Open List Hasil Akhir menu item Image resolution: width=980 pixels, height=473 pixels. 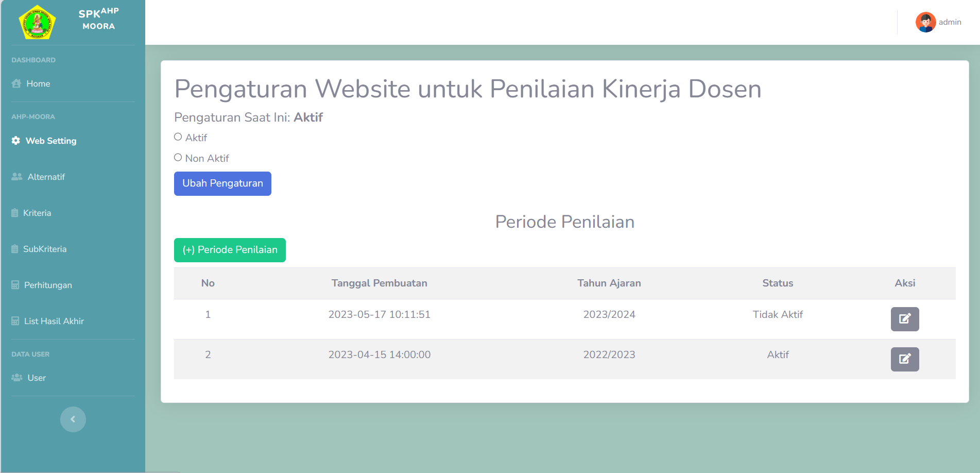click(54, 321)
